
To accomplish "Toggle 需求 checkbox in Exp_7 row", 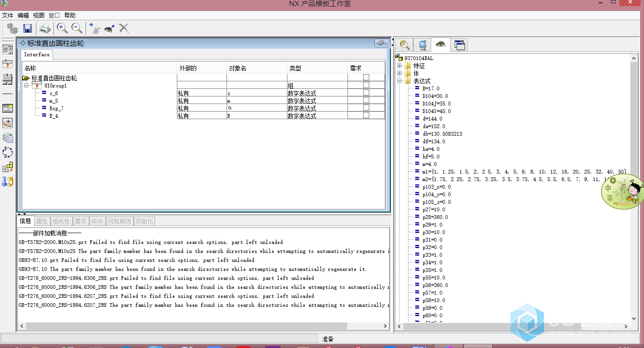I will click(x=366, y=108).
